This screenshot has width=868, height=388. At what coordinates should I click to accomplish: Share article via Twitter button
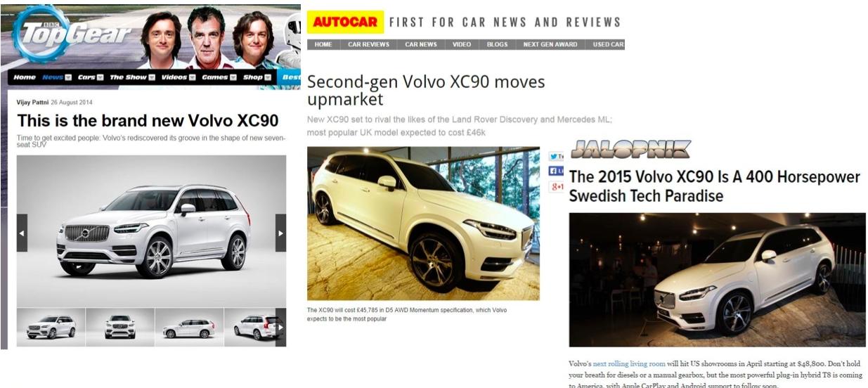point(555,156)
